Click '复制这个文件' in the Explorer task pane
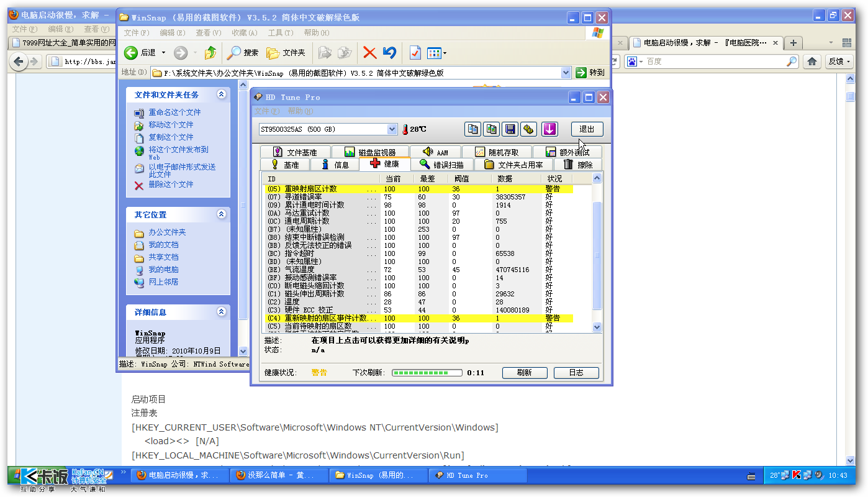 pos(171,137)
